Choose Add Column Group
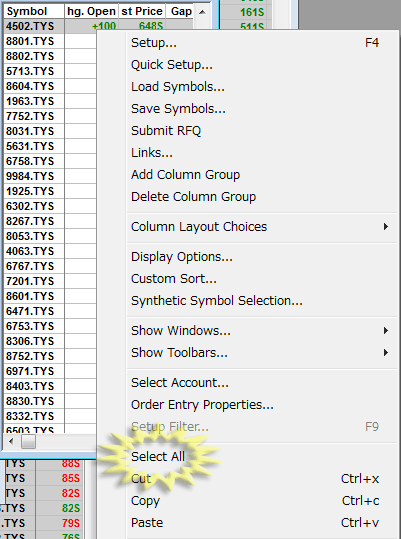This screenshot has width=401, height=539. (186, 175)
